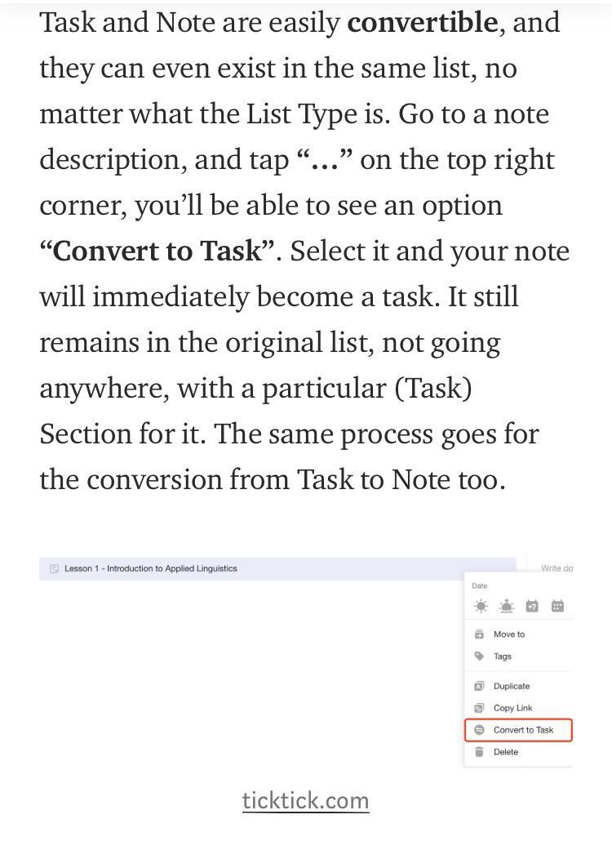Choose the Tomorrow sunrise date icon
The image size is (612, 868).
(506, 606)
